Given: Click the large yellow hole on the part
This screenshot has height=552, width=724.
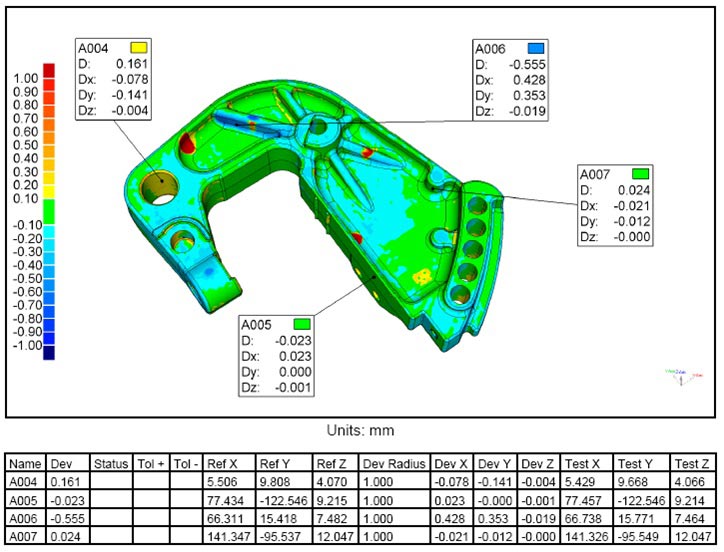Looking at the screenshot, I should pos(158,187).
